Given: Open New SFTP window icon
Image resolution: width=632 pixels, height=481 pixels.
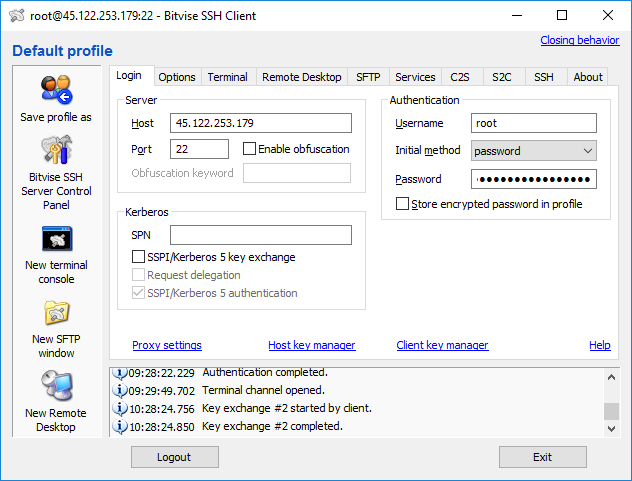Looking at the screenshot, I should 56,313.
